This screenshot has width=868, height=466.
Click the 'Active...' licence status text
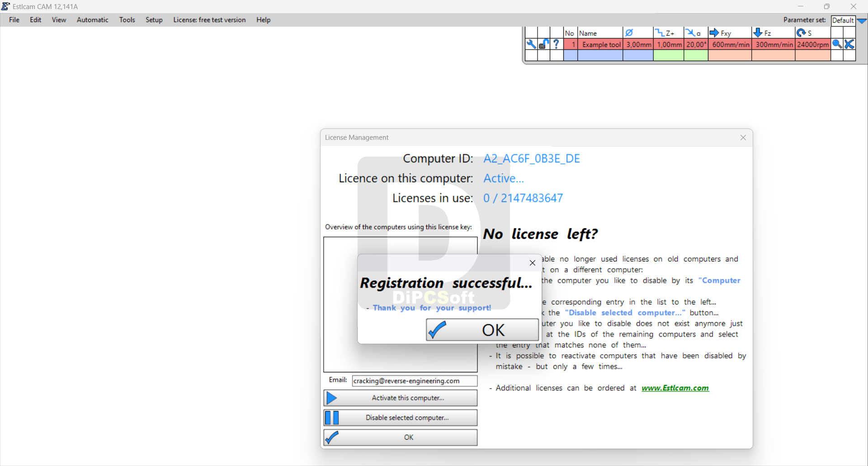504,178
